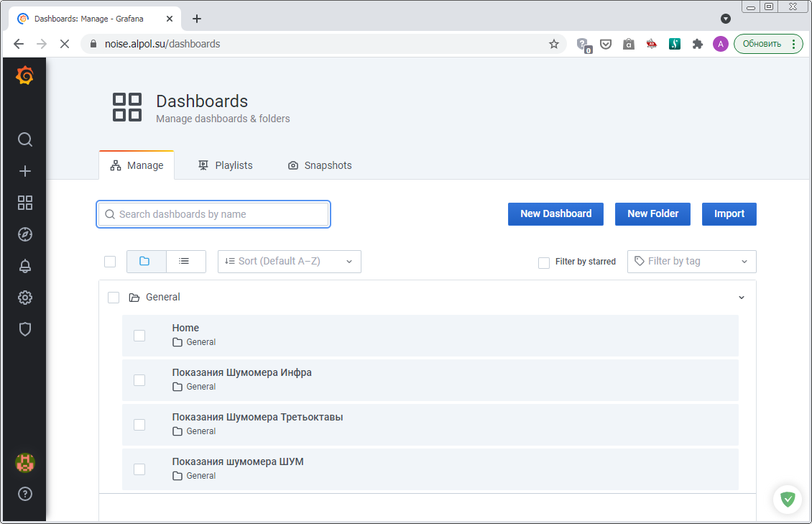
Task: Open the Alerting bell icon
Action: pos(25,266)
